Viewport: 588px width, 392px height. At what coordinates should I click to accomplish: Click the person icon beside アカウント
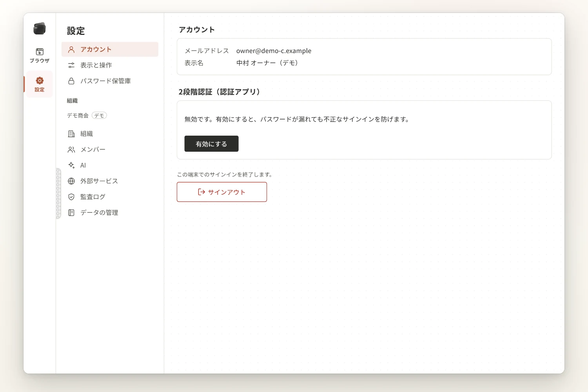(71, 49)
